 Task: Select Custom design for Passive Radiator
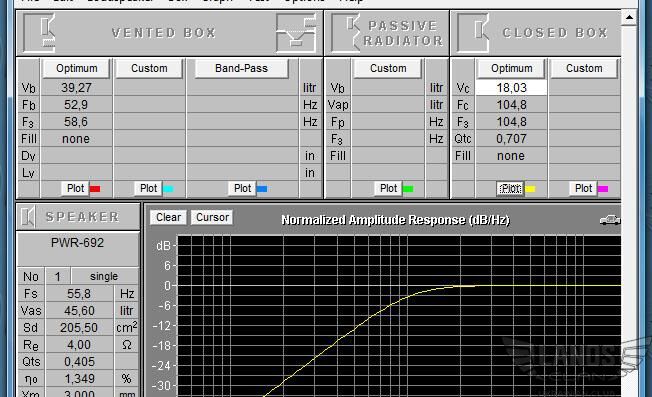[388, 68]
